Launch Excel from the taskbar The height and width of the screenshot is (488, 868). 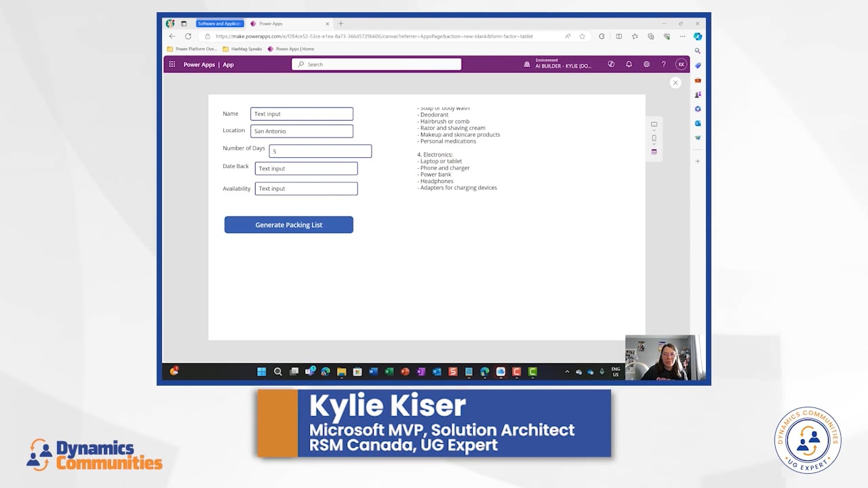[388, 371]
